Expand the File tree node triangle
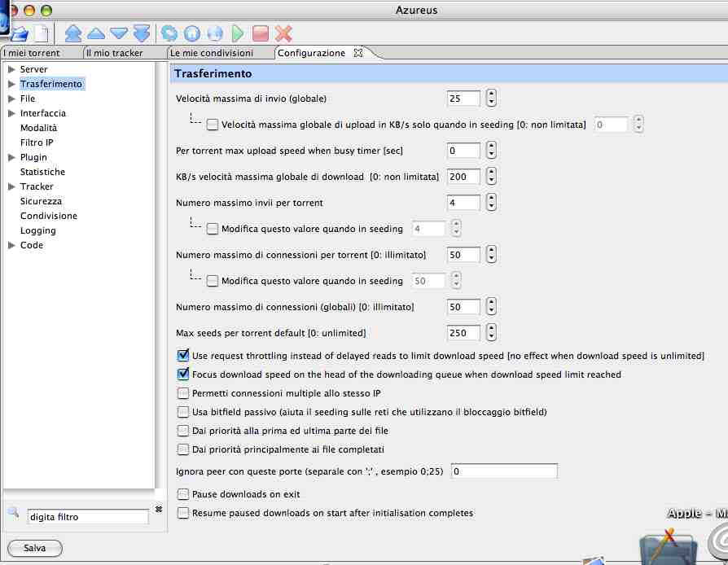 click(x=12, y=99)
